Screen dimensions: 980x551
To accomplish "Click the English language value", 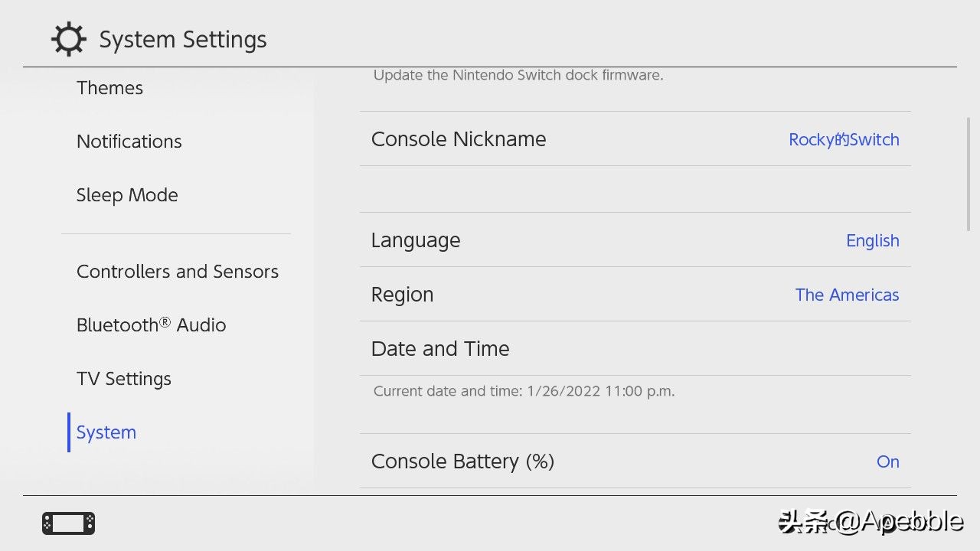I will pos(872,240).
